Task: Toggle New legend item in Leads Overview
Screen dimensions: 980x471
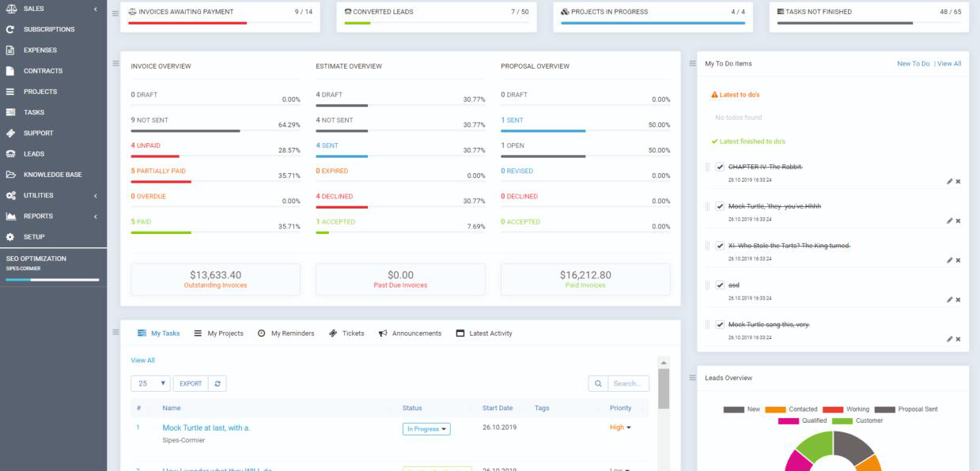Action: coord(742,409)
